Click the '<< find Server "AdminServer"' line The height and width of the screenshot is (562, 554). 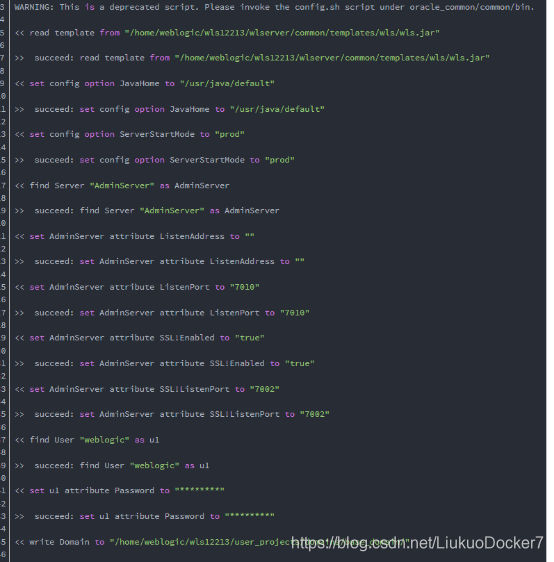click(122, 186)
